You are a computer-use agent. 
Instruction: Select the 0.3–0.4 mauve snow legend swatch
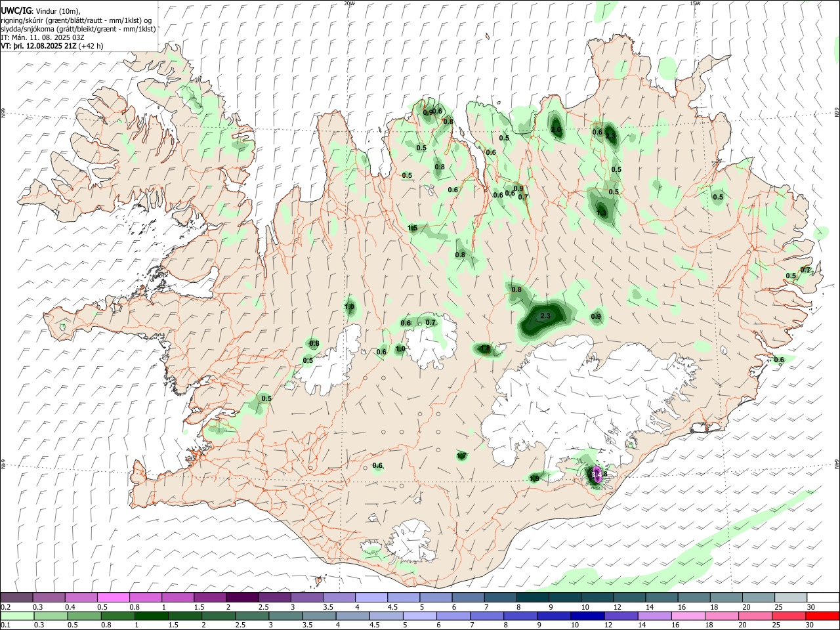pos(49,597)
